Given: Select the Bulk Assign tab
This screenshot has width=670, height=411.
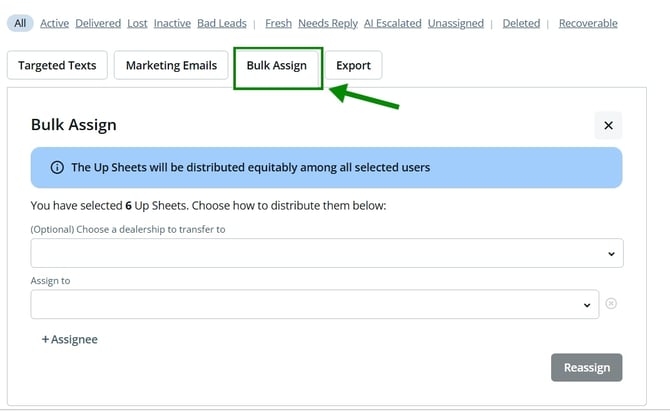Looking at the screenshot, I should [277, 65].
